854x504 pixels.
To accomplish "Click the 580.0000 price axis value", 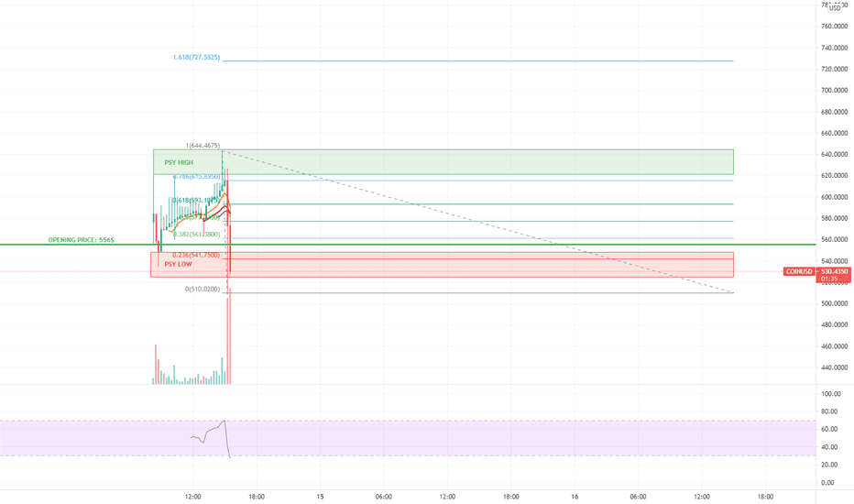I will pos(835,218).
